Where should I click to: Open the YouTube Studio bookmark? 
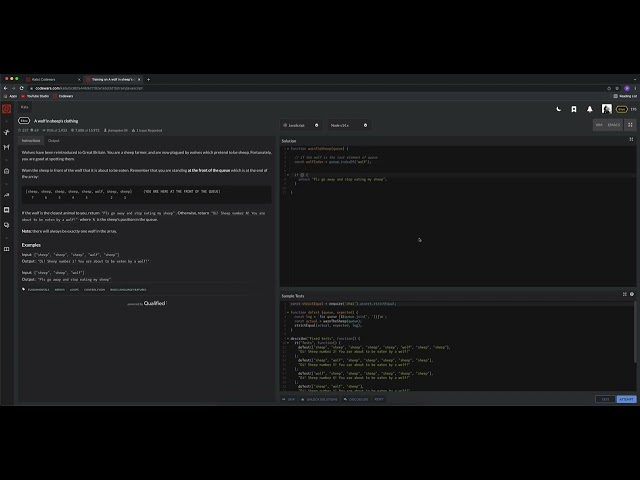click(x=35, y=96)
